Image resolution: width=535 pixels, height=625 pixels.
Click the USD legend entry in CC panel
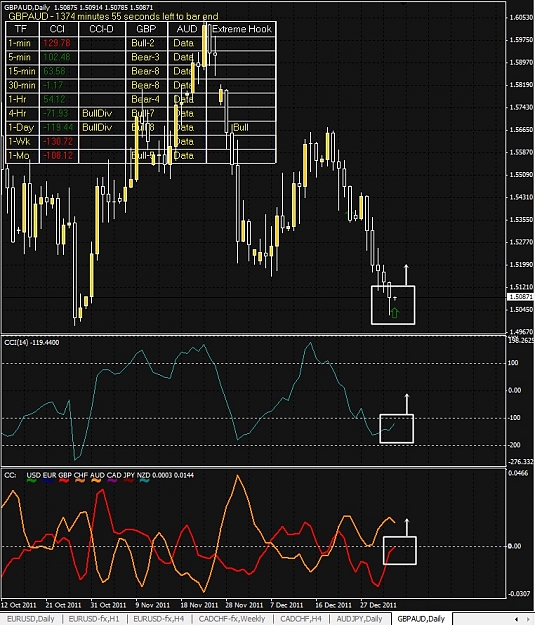point(33,476)
